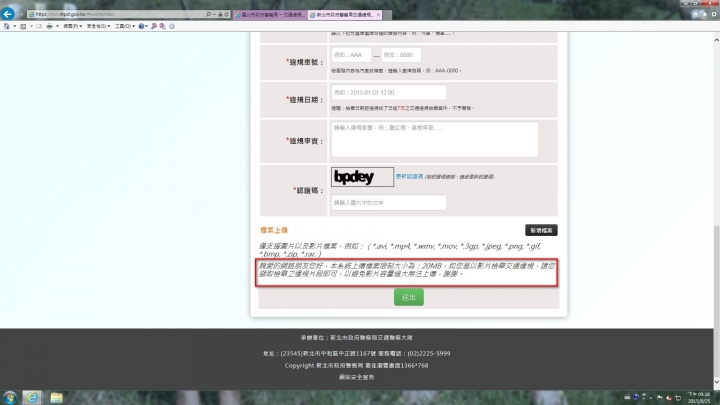Click the feeds icon in command bar
Viewport: 720px width, 405px height.
(23, 26)
